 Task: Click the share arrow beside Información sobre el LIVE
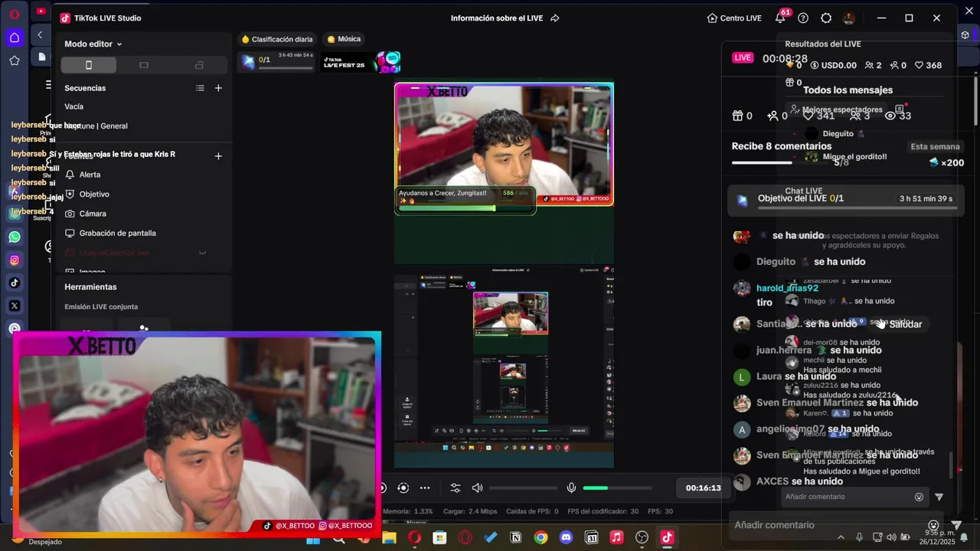click(555, 18)
